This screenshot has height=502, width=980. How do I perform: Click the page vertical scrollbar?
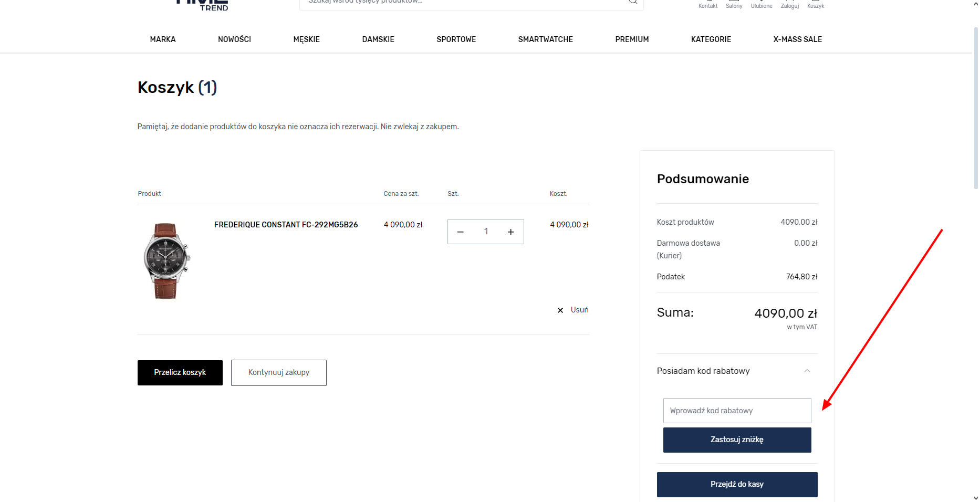pyautogui.click(x=976, y=108)
